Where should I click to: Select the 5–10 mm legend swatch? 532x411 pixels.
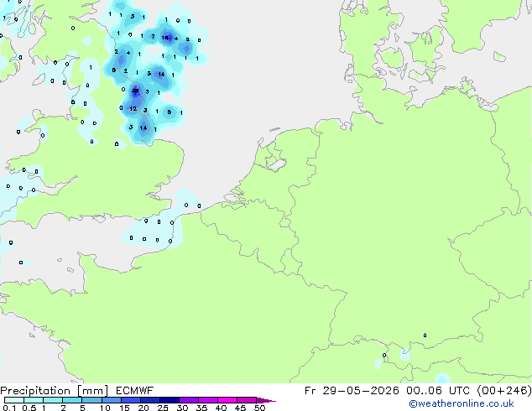pos(91,400)
